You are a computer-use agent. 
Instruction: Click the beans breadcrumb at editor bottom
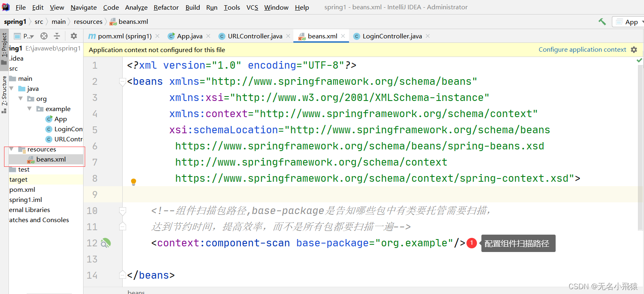point(136,292)
